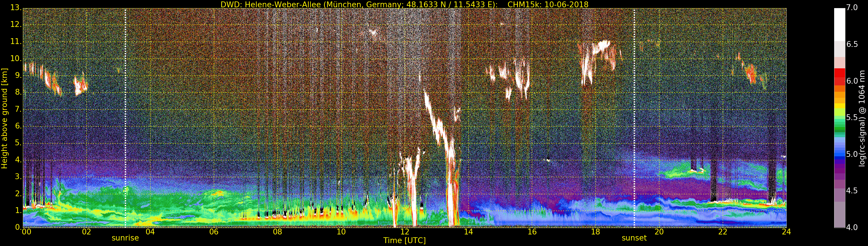The image size is (868, 246).
Task: Click the '8.' height tick label
Action: click(x=18, y=92)
